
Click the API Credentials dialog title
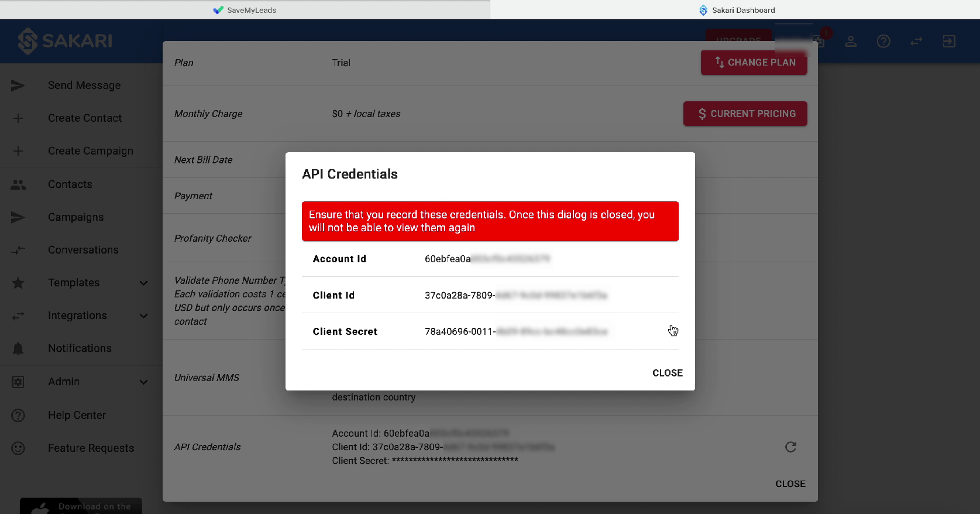[350, 174]
